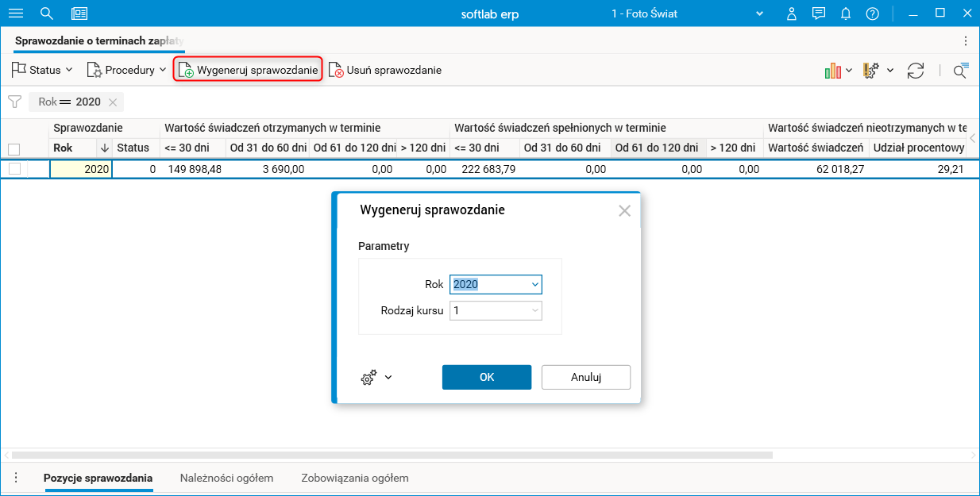Viewport: 980px width, 496px height.
Task: Open dialog gear options icon
Action: pyautogui.click(x=368, y=378)
